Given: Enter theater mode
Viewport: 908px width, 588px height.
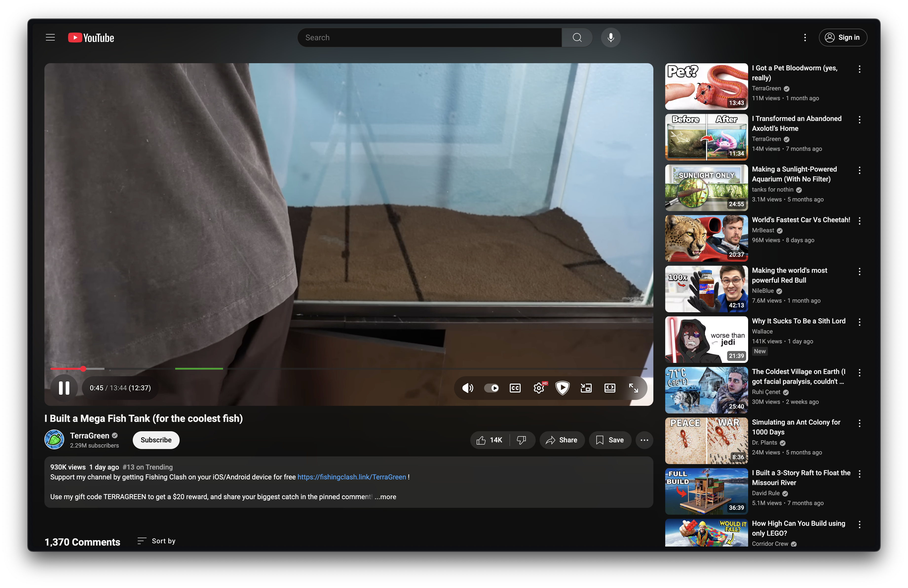Looking at the screenshot, I should [610, 388].
